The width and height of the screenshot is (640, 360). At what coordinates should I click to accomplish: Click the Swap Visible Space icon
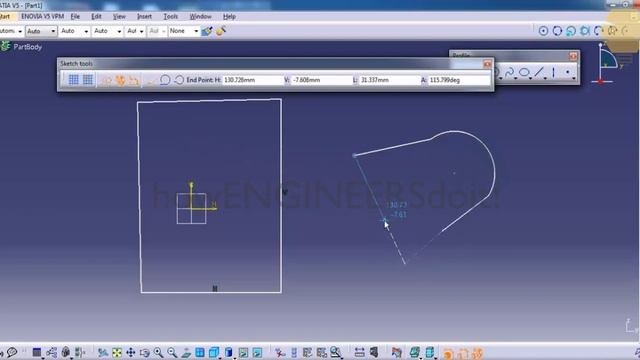(x=257, y=352)
